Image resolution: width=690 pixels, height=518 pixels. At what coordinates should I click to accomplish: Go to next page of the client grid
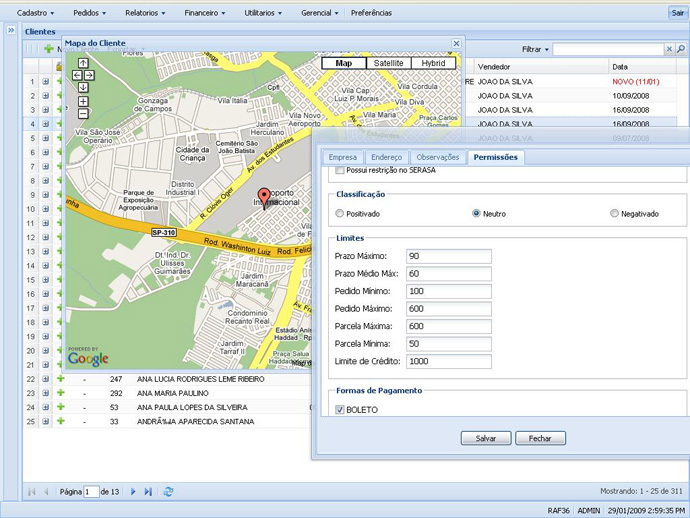coord(133,492)
